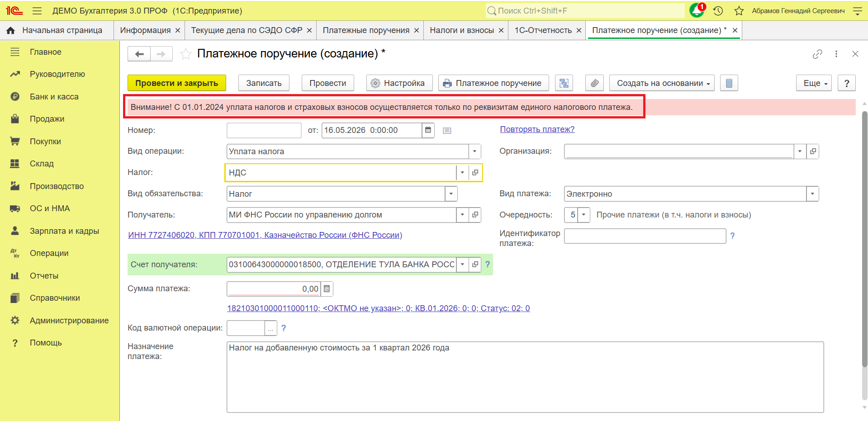868x421 pixels.
Task: Open the Счет получателя record
Action: (x=475, y=265)
